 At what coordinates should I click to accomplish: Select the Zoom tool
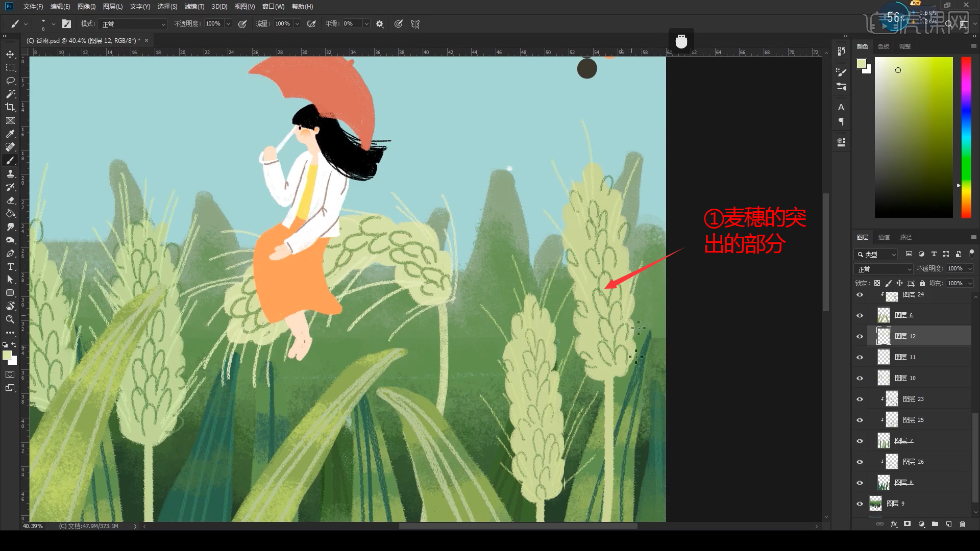click(x=10, y=319)
